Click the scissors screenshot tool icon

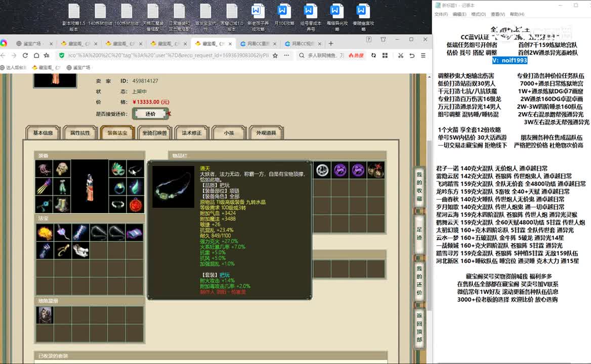point(400,55)
